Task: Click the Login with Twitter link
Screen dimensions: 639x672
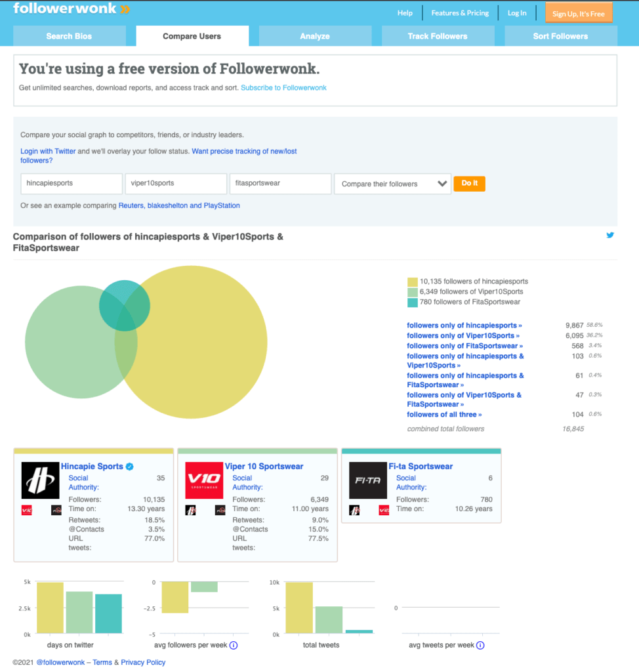Action: coord(48,152)
